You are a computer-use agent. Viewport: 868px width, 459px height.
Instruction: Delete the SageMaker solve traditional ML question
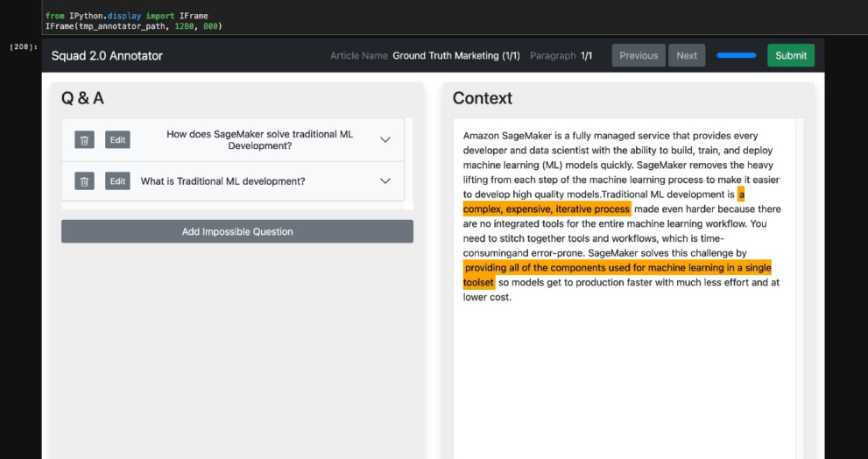(84, 140)
